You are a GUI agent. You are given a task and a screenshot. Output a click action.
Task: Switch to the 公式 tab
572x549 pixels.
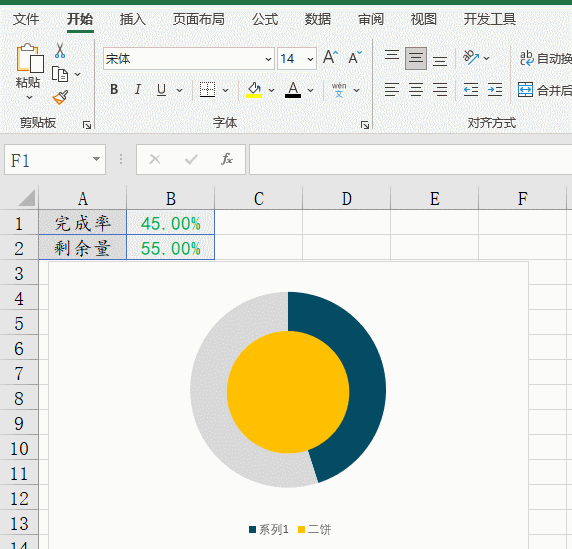pos(265,19)
